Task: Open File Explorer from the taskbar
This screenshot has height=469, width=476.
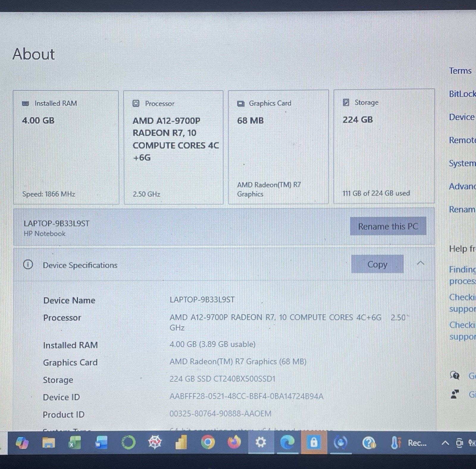Action: click(48, 443)
